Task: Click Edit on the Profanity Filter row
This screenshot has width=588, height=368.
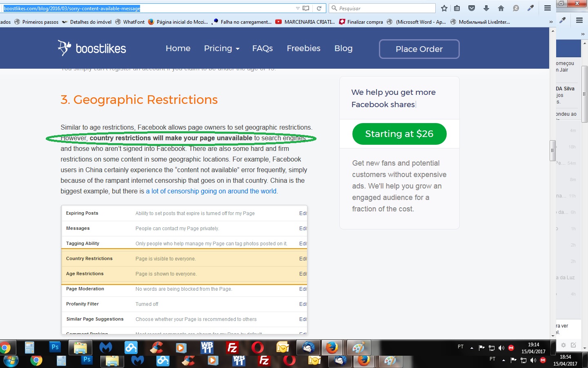Action: pos(303,304)
